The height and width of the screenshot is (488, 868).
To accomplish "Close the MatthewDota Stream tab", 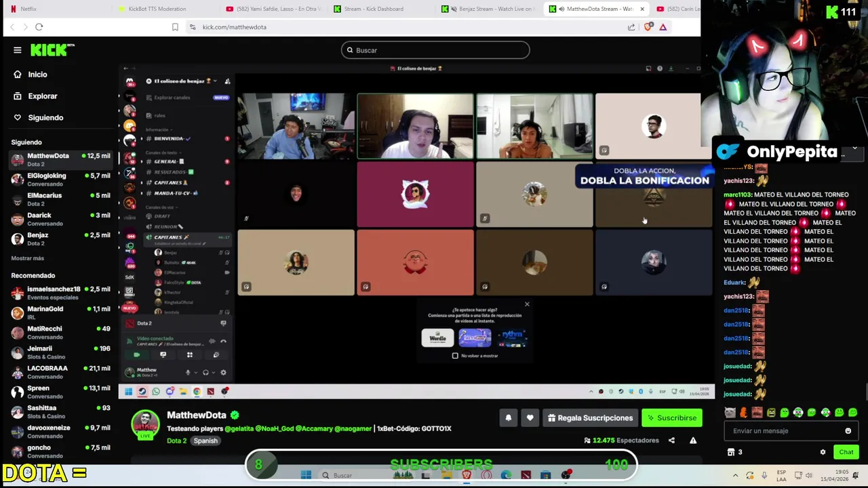I will coord(642,9).
